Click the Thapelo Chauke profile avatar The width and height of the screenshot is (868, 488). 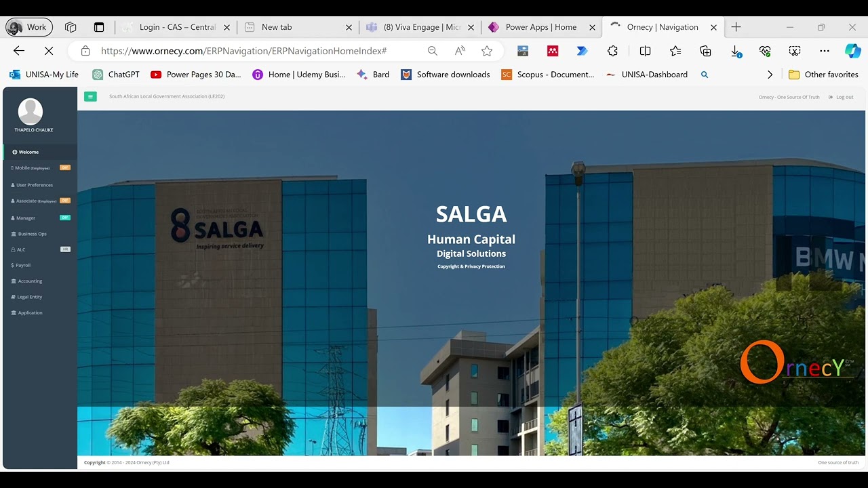31,111
